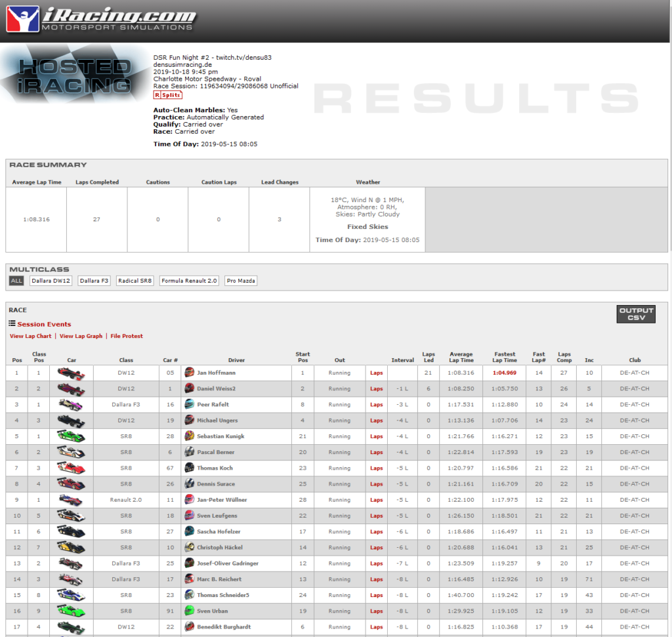
Task: Click fastest lap time 1:04.969
Action: click(505, 373)
